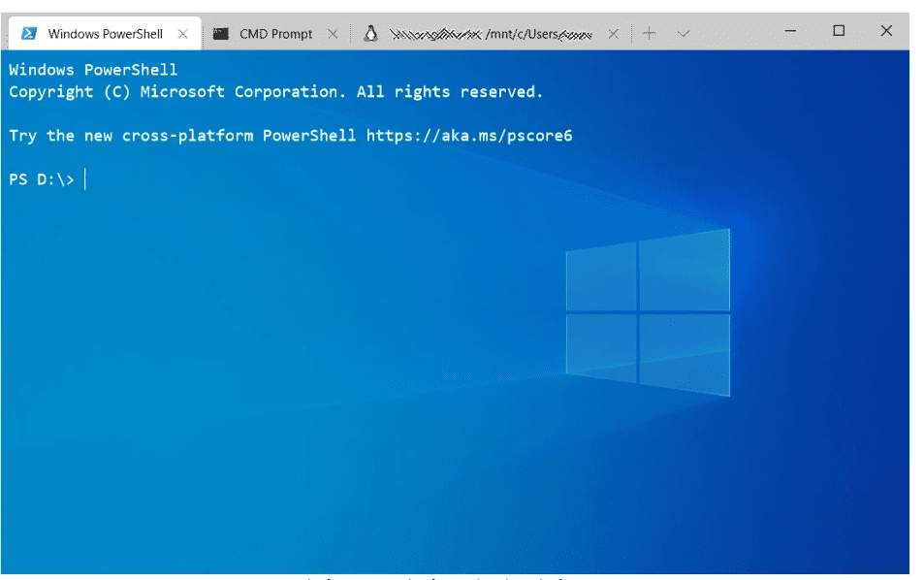
Task: Close the CMD Prompt tab
Action: click(x=333, y=34)
